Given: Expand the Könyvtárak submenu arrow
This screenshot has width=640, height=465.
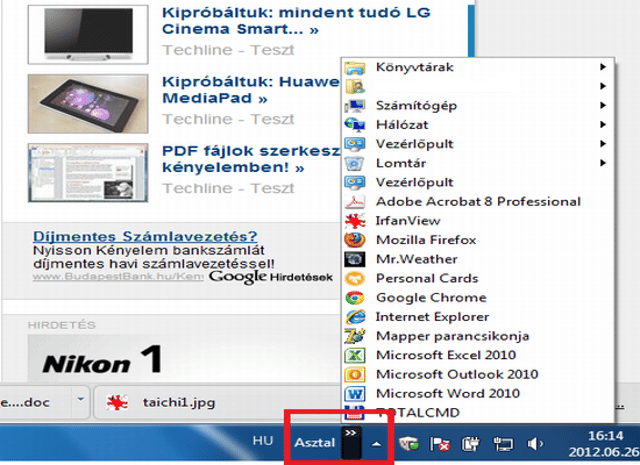Looking at the screenshot, I should [603, 67].
